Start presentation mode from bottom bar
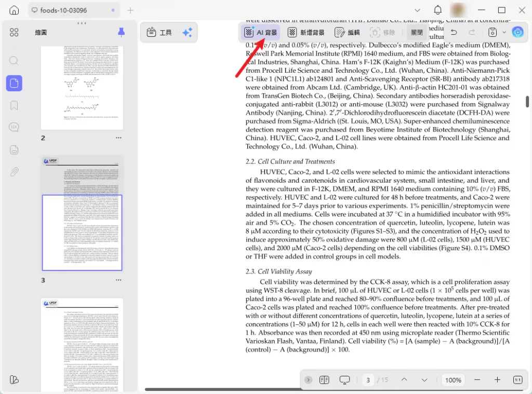Image resolution: width=532 pixels, height=394 pixels. (x=344, y=380)
